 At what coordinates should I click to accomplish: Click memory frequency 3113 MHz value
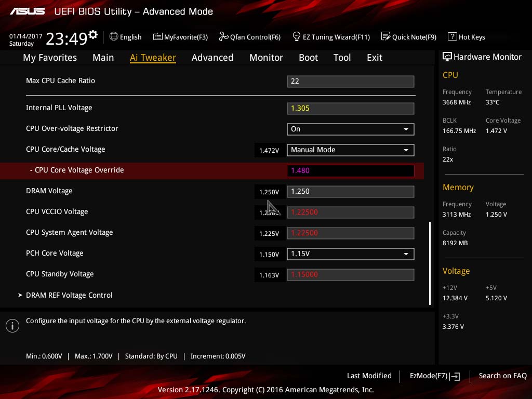[457, 215]
